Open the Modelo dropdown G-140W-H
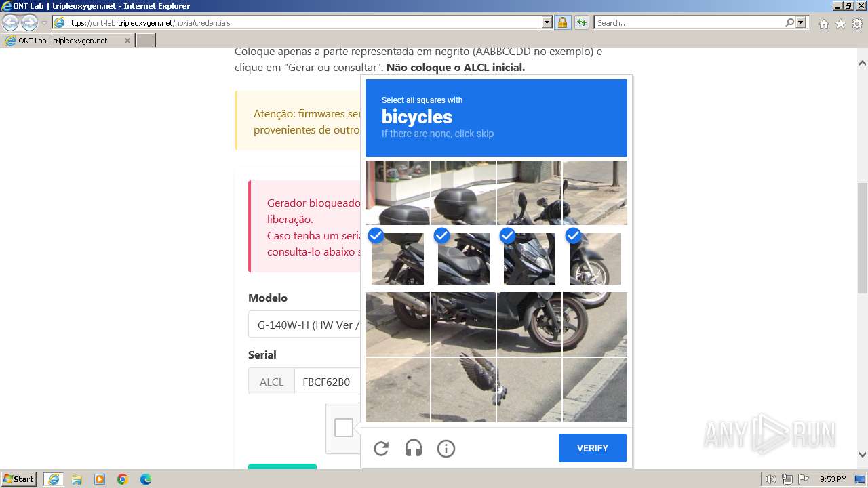This screenshot has width=868, height=488. tap(304, 325)
